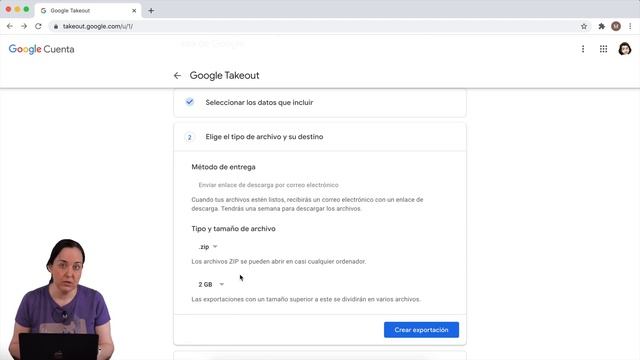The height and width of the screenshot is (360, 640).
Task: Close the Google Takeout tab
Action: 134,11
